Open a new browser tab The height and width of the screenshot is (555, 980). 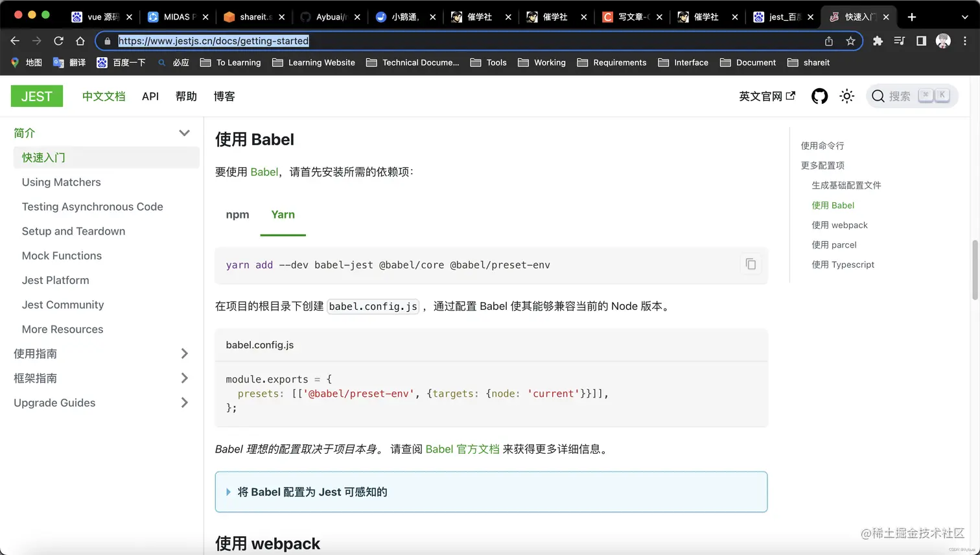pyautogui.click(x=912, y=17)
